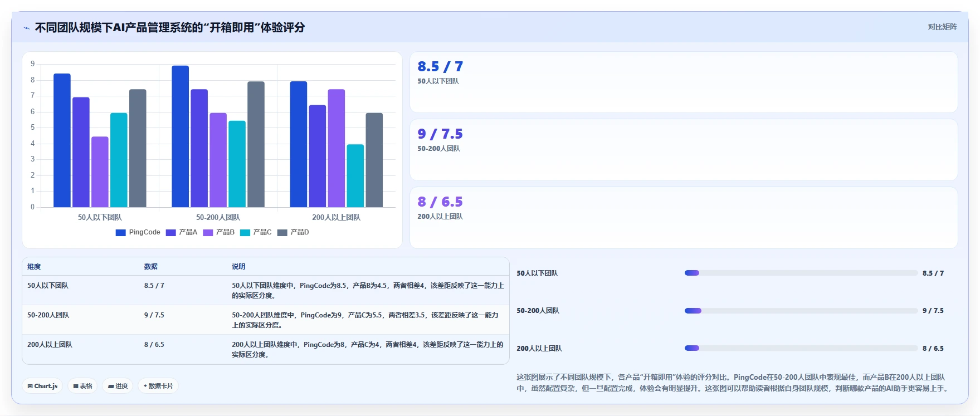980x416 pixels.
Task: Click the PingCode bar for 200人以上团队
Action: 298,144
